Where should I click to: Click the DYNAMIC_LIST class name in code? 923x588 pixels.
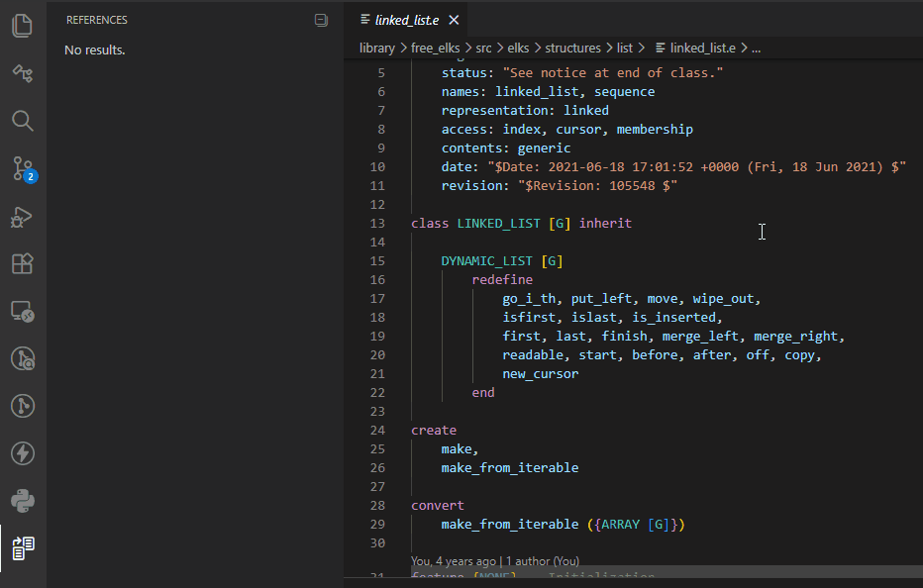point(487,261)
